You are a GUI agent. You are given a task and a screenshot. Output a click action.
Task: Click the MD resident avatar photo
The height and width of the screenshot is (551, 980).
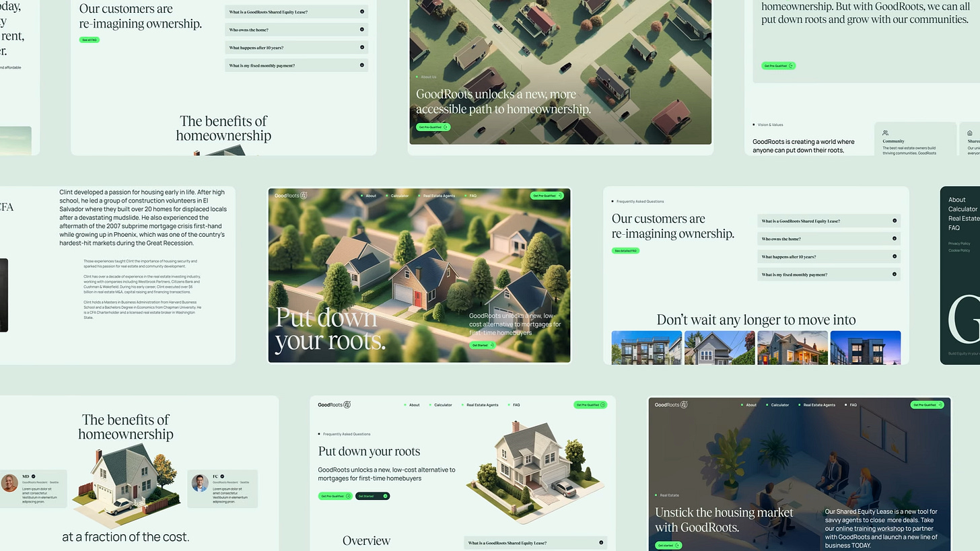9,483
